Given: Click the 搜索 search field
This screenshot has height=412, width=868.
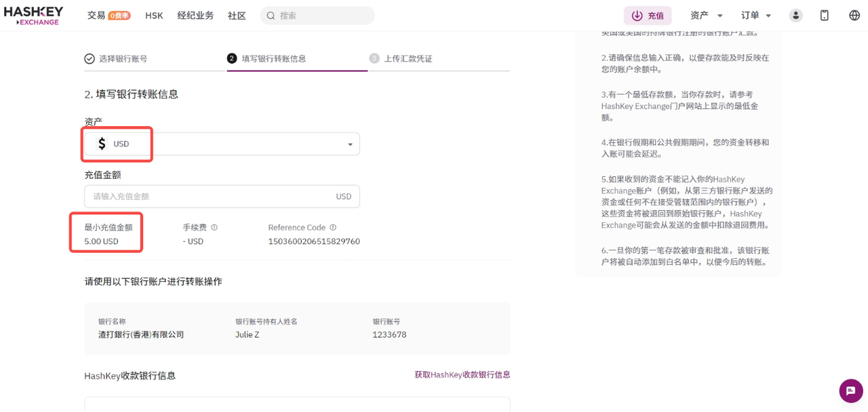Looking at the screenshot, I should click(317, 16).
